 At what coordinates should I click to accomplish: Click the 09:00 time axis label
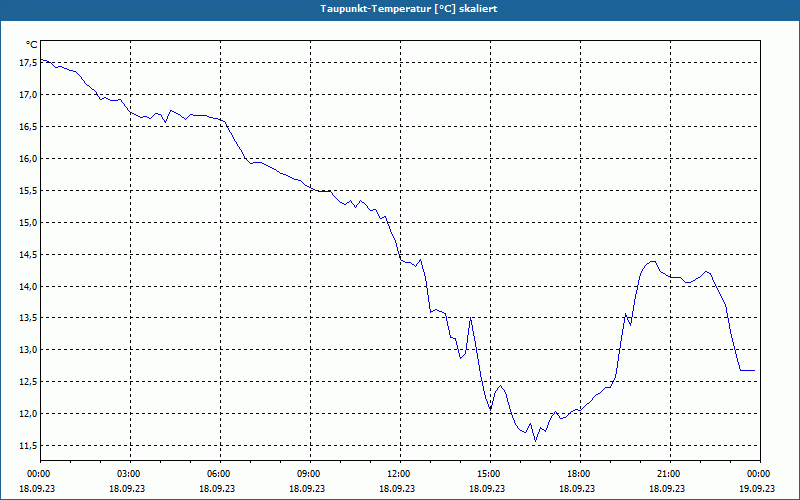pos(310,474)
